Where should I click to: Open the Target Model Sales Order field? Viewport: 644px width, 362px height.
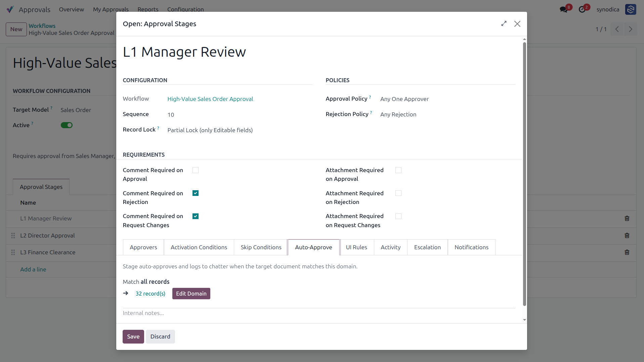click(76, 110)
